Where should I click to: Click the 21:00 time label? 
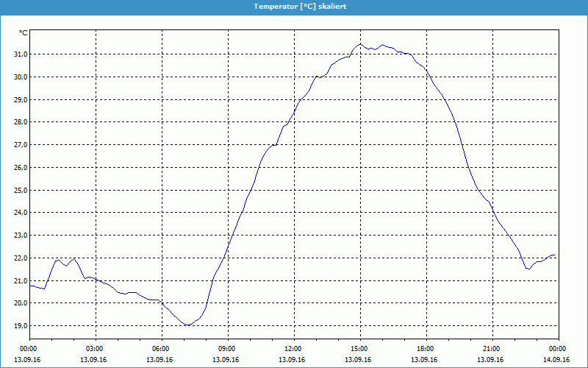coord(492,349)
